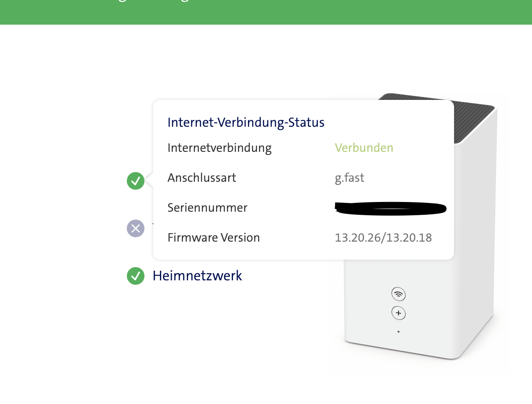
Task: Click the WiFi button on the router image
Action: pos(399,294)
